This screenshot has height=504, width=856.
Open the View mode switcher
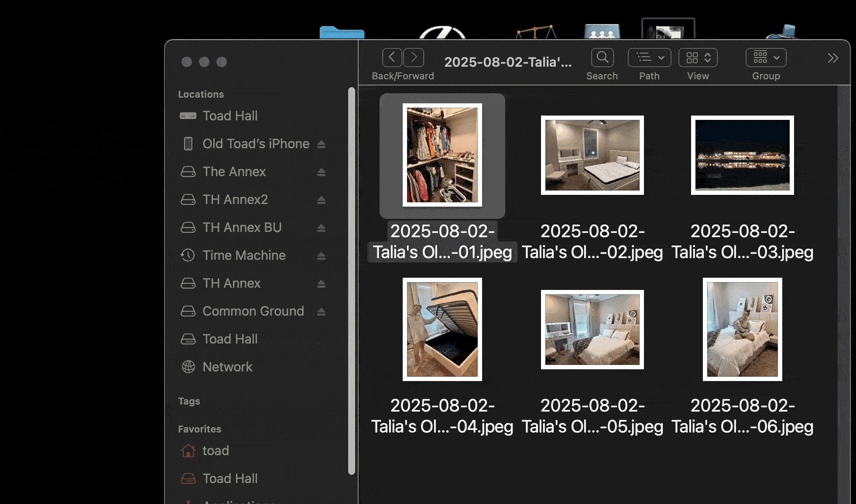(698, 57)
